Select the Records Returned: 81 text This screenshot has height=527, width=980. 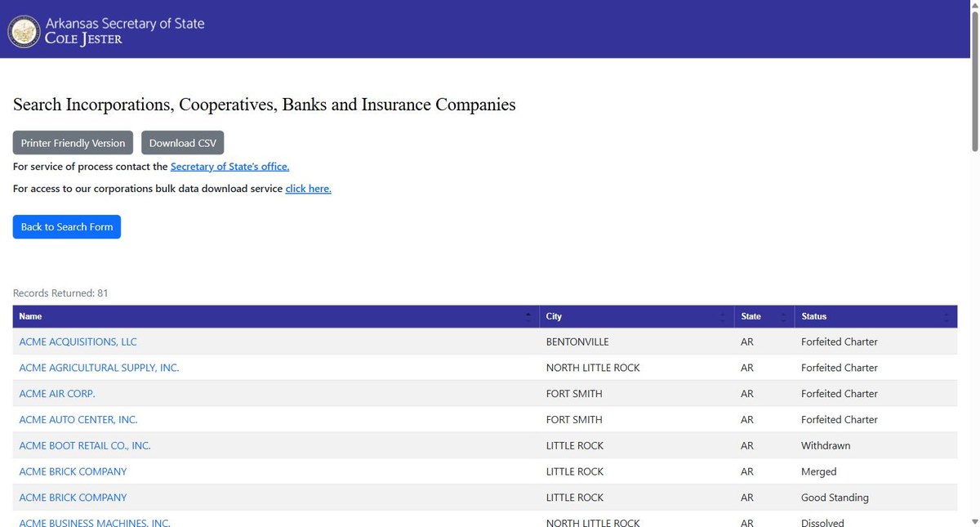point(60,293)
